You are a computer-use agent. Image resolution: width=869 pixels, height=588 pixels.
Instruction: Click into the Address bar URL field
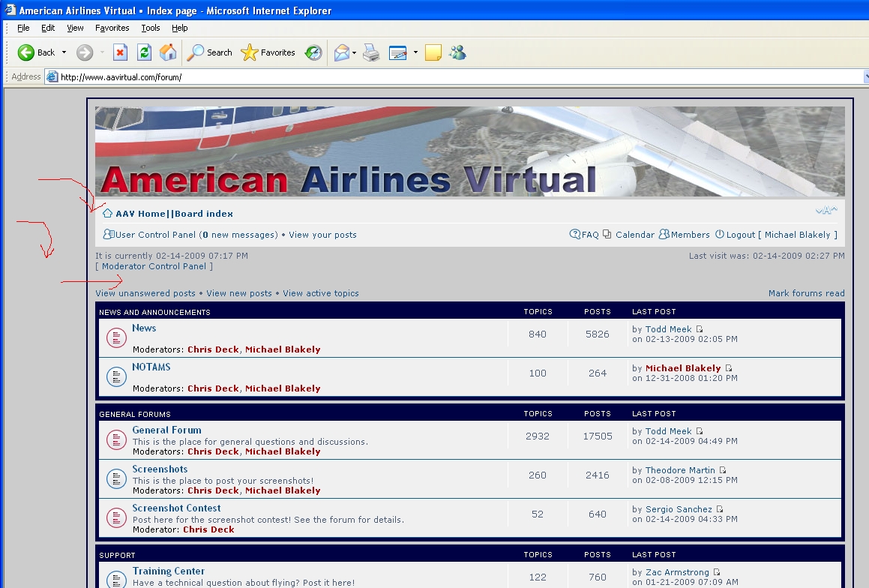[454, 77]
